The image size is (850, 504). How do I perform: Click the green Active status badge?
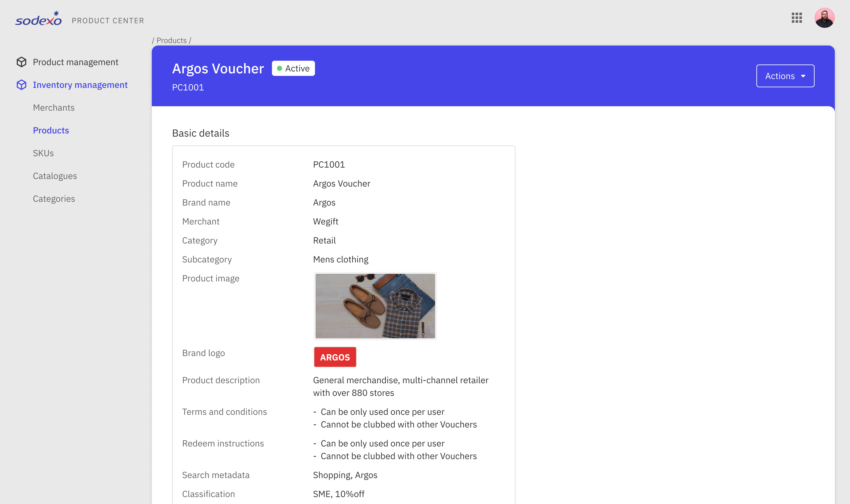(293, 68)
